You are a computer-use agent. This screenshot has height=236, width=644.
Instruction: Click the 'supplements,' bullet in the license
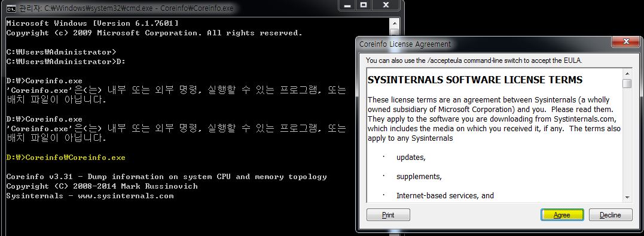click(x=419, y=177)
